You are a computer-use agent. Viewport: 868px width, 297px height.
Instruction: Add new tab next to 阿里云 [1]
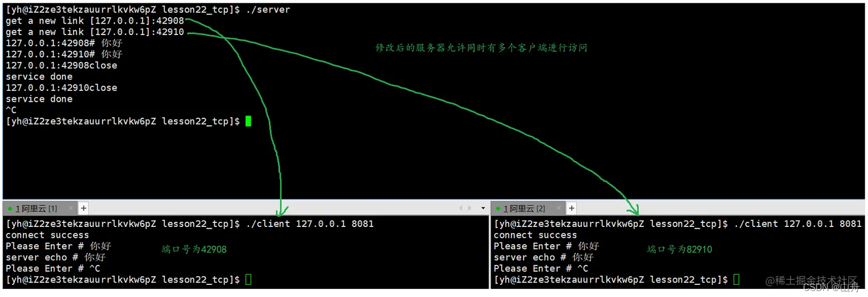[83, 209]
